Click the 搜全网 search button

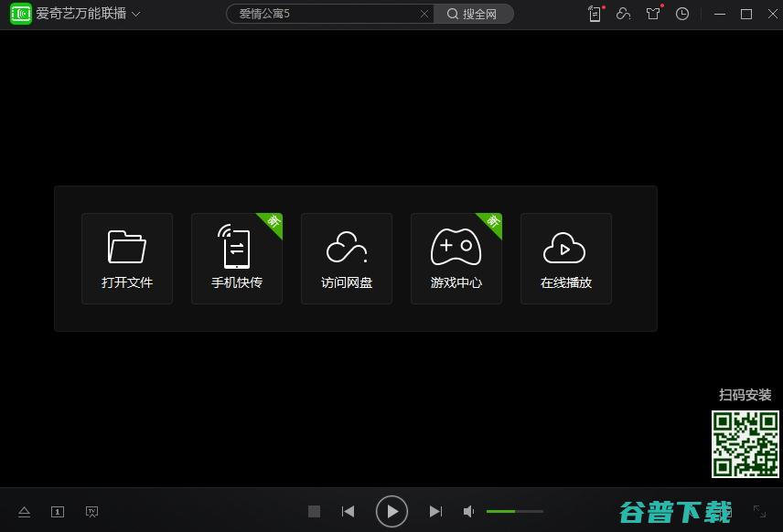[x=473, y=14]
